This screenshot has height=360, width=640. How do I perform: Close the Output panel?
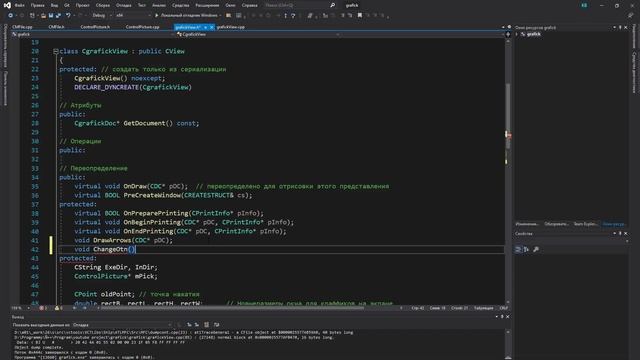tap(508, 317)
